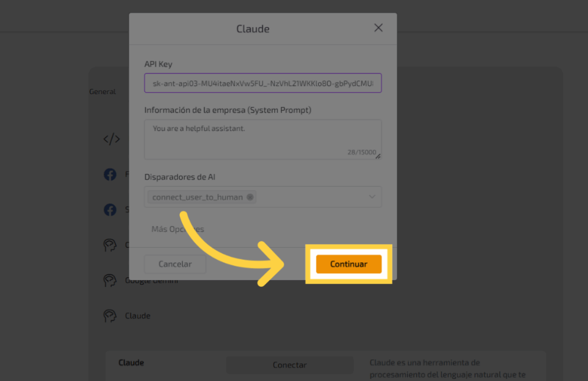Click the connect_user_to_human tag label
Viewport: 588px width, 381px height.
[198, 197]
